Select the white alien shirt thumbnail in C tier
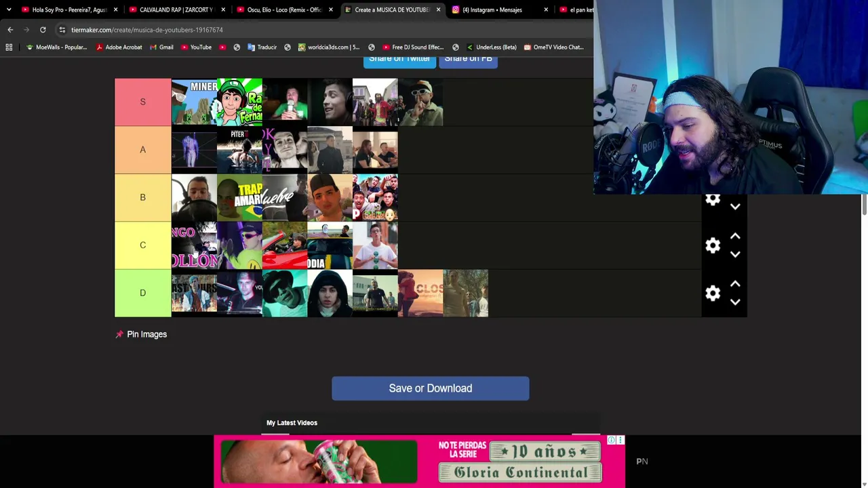The image size is (868, 488). (x=375, y=245)
